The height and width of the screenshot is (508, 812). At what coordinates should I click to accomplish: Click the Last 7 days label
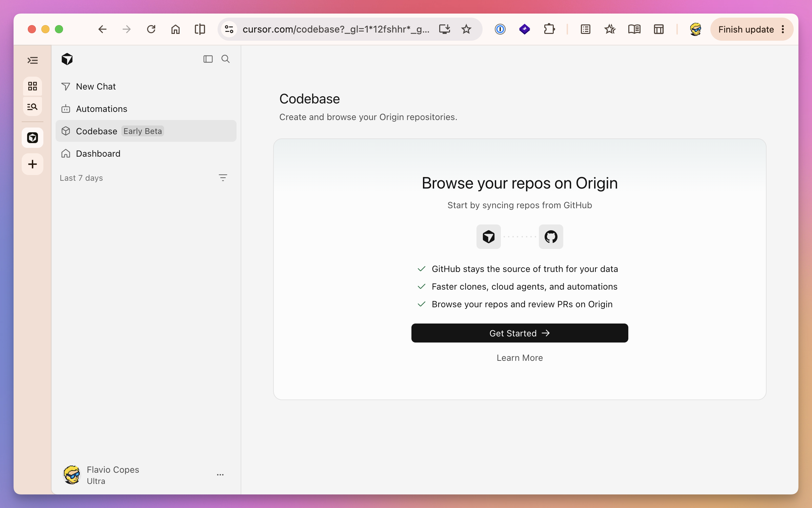pyautogui.click(x=81, y=178)
